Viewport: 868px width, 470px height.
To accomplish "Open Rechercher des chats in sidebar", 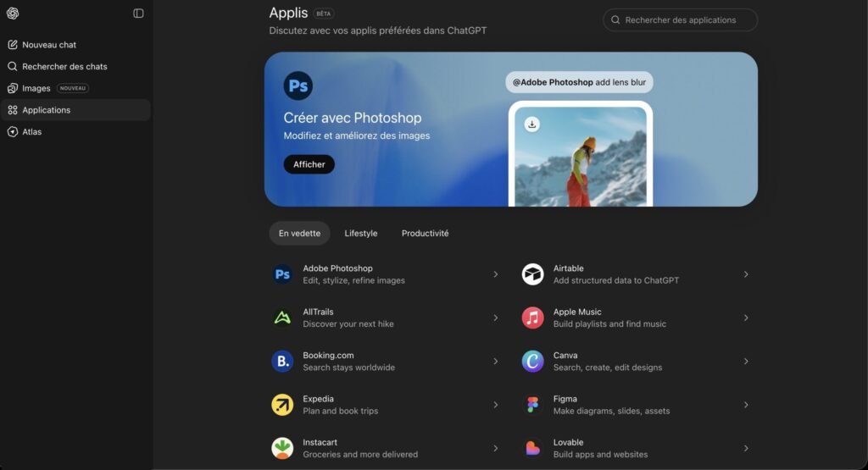I will click(x=64, y=66).
